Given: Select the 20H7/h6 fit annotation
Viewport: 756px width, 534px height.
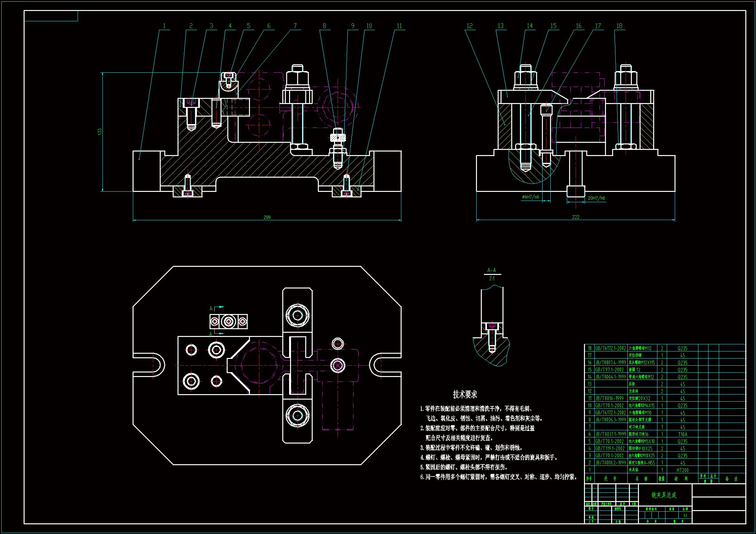Looking at the screenshot, I should (x=596, y=198).
